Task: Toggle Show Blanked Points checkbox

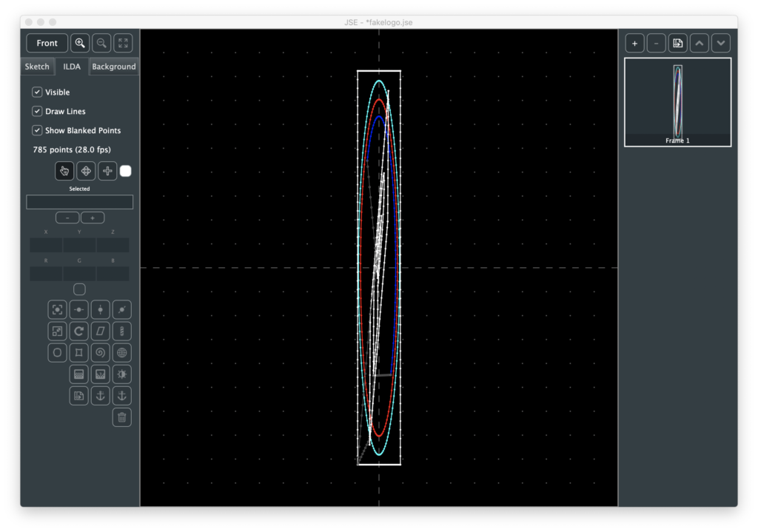Action: (x=37, y=130)
